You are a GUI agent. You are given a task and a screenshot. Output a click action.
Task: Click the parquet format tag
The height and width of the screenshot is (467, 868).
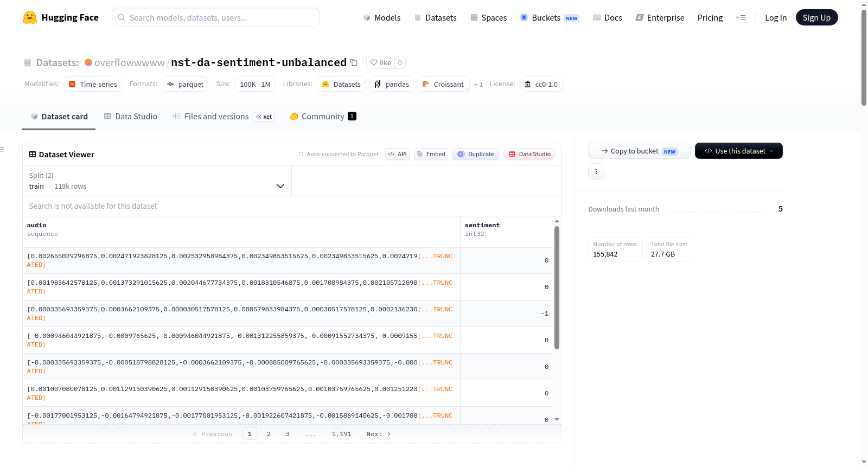(x=185, y=84)
